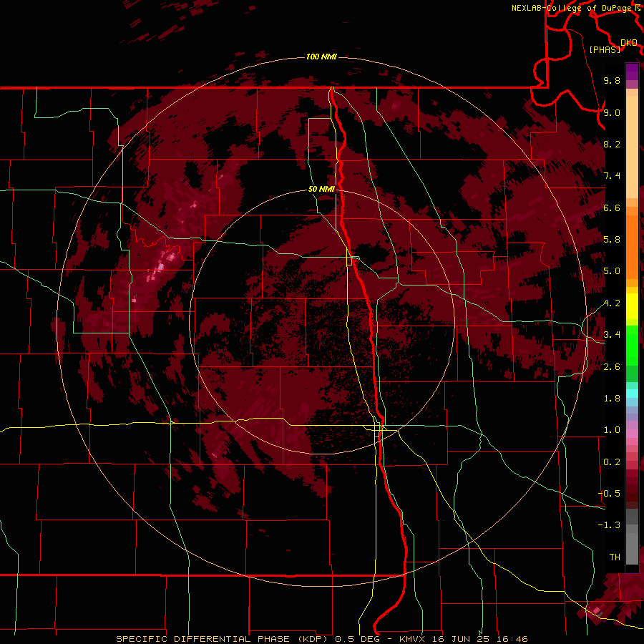Click the Specific Differential Phase (KDP) caption text

click(x=222, y=639)
